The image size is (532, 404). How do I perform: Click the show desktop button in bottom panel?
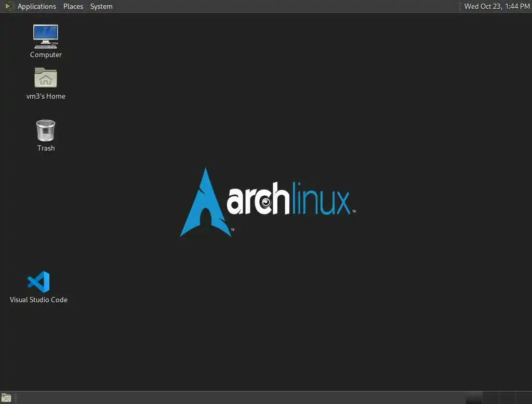click(x=6, y=398)
